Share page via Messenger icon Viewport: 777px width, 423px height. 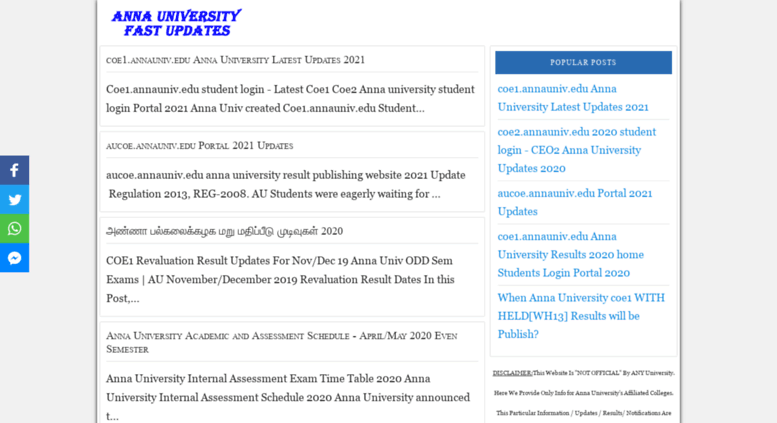(14, 258)
